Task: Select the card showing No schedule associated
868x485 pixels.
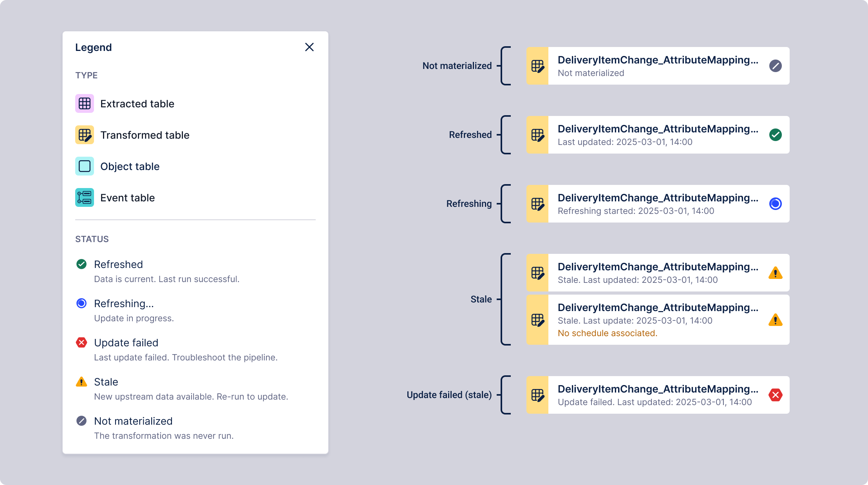Action: [x=658, y=320]
